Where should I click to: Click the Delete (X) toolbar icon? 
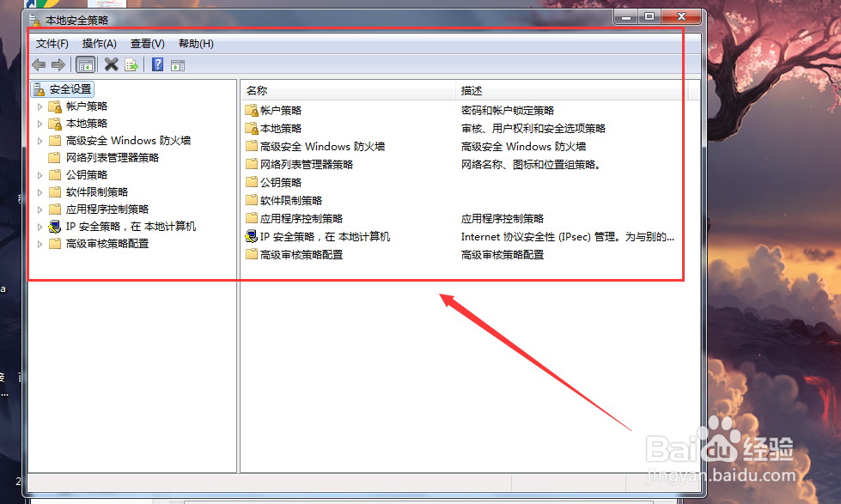(111, 65)
